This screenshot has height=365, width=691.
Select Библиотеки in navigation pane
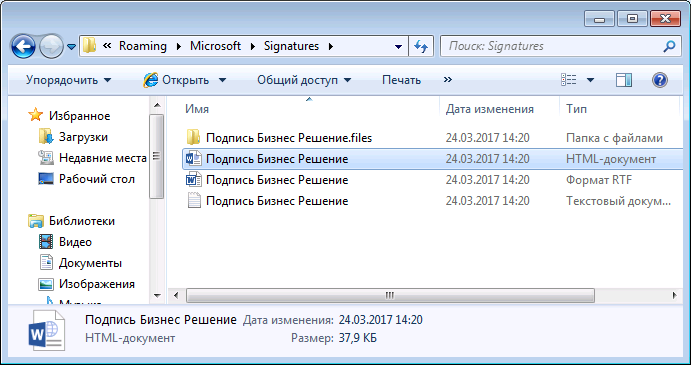click(x=82, y=221)
